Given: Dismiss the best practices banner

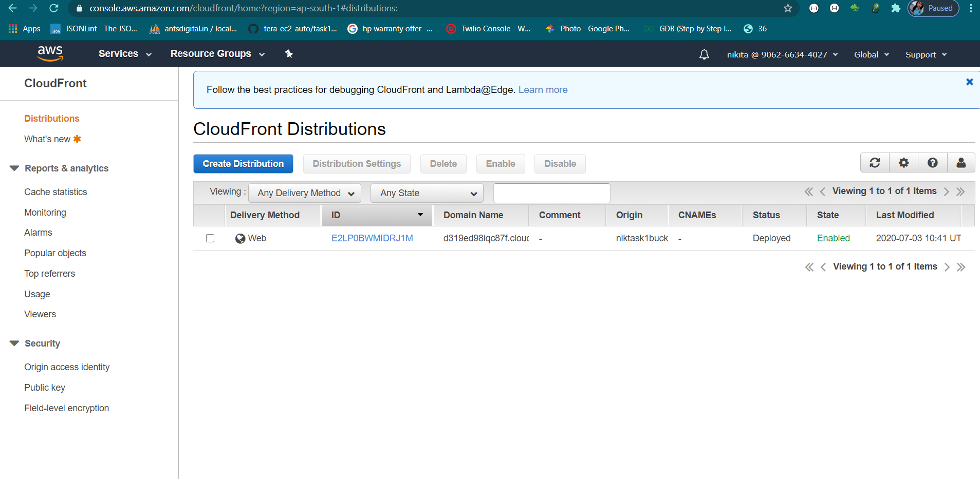Looking at the screenshot, I should click(x=969, y=82).
